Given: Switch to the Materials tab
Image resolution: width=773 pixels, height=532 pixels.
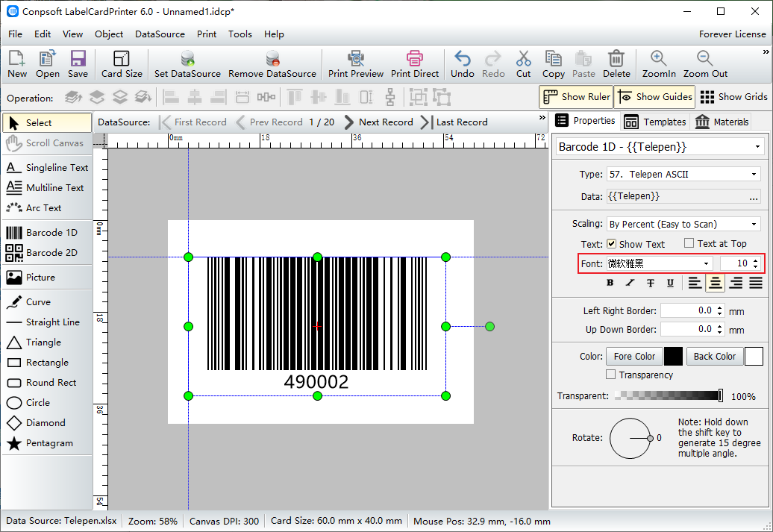Looking at the screenshot, I should click(722, 122).
